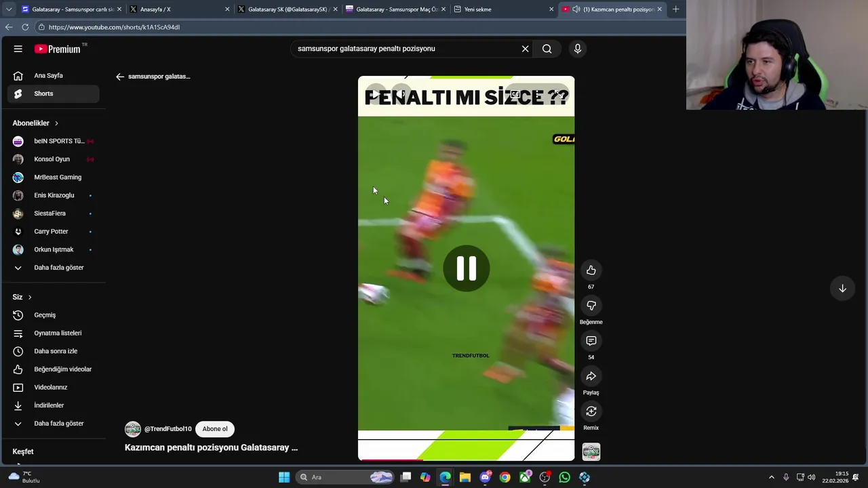Start voice search with microphone
This screenshot has height=488, width=868.
click(578, 49)
